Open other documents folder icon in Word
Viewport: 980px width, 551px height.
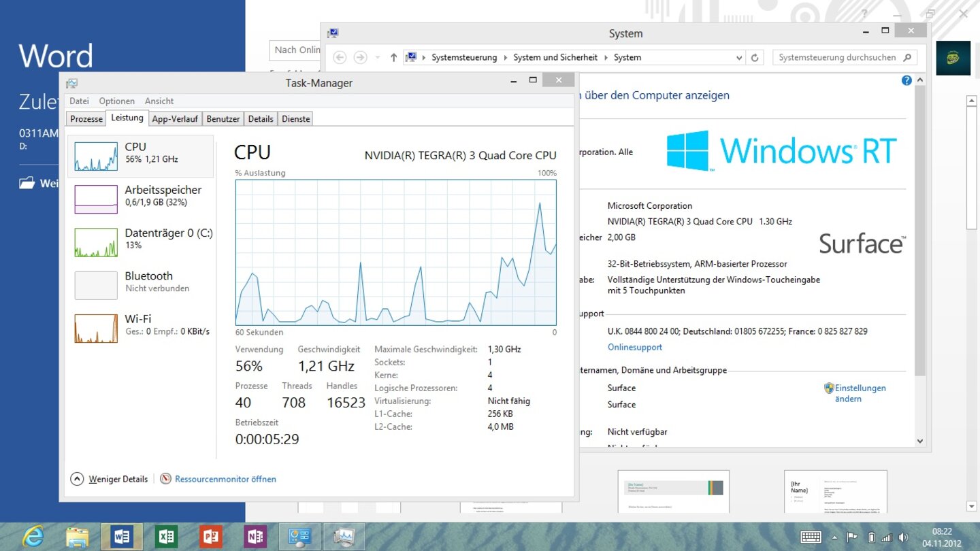[27, 183]
